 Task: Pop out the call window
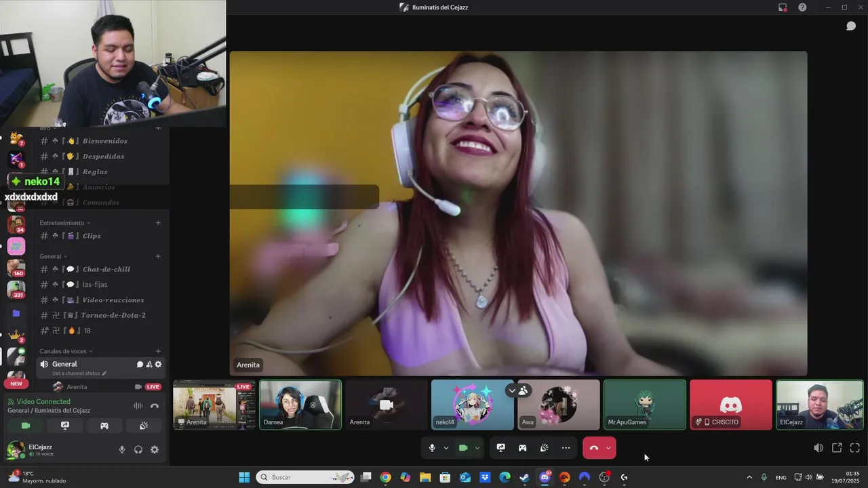pos(837,448)
